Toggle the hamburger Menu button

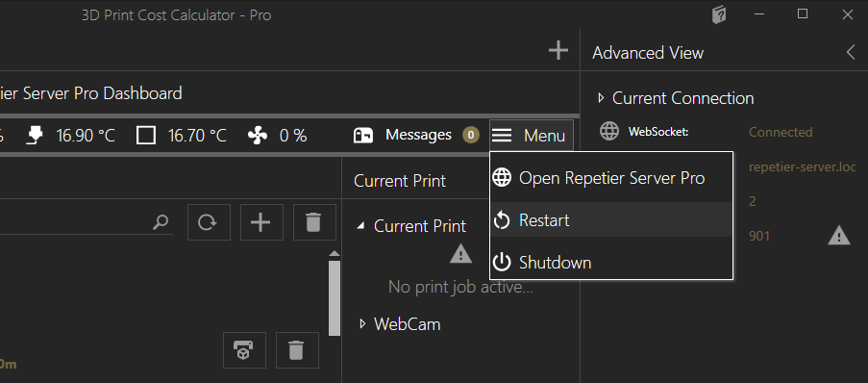pos(531,136)
